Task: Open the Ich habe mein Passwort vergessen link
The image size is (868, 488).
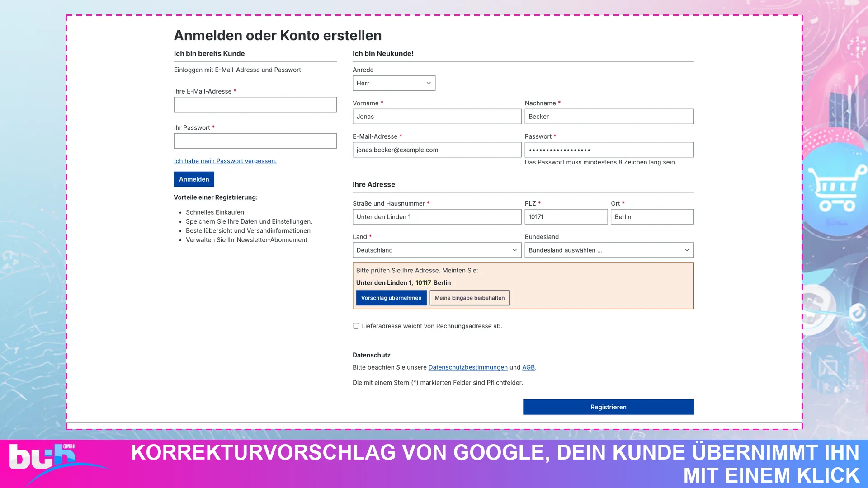Action: [x=225, y=161]
